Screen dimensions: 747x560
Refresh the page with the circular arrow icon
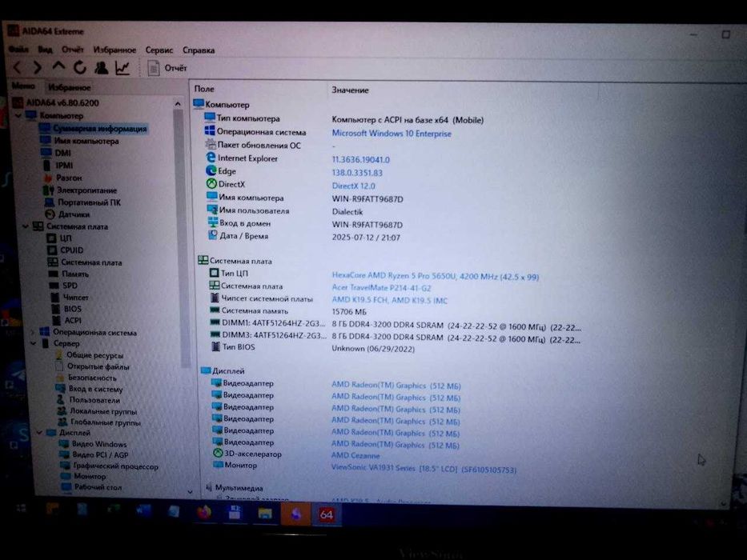(79, 68)
